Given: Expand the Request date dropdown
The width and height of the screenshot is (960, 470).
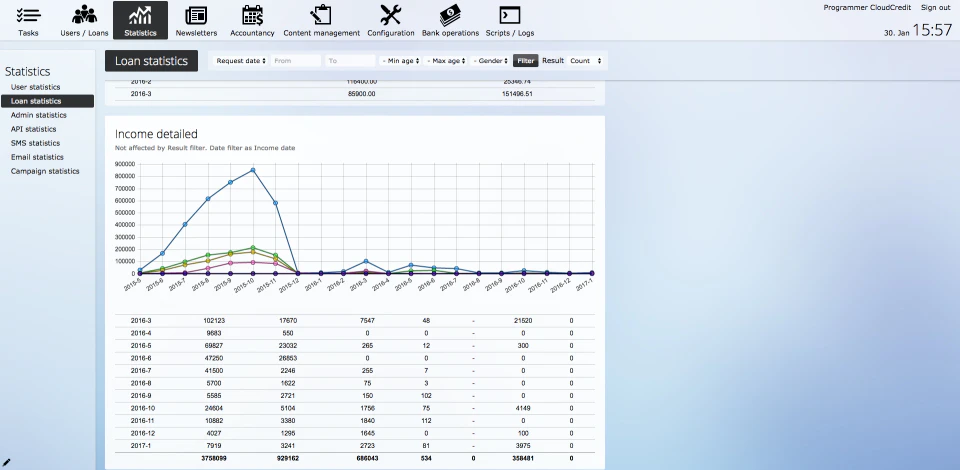Looking at the screenshot, I should (x=241, y=61).
